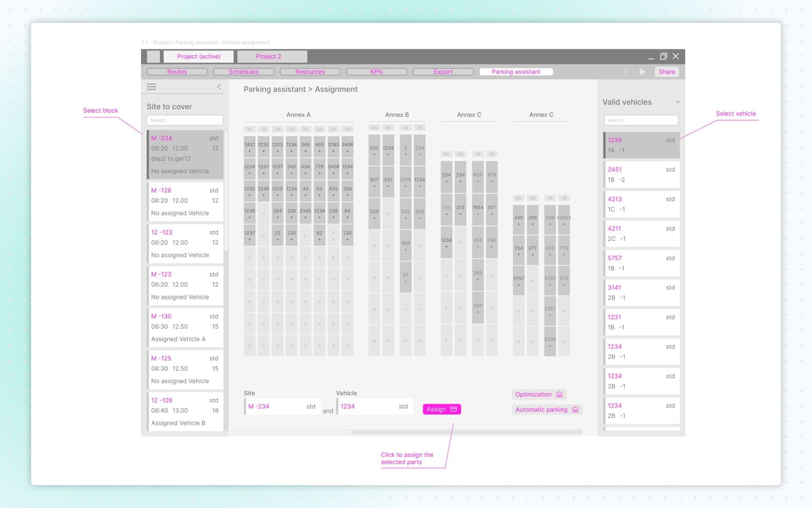Open the hamburger menu in sidebar
Viewport: 812px width, 508px height.
coord(151,87)
